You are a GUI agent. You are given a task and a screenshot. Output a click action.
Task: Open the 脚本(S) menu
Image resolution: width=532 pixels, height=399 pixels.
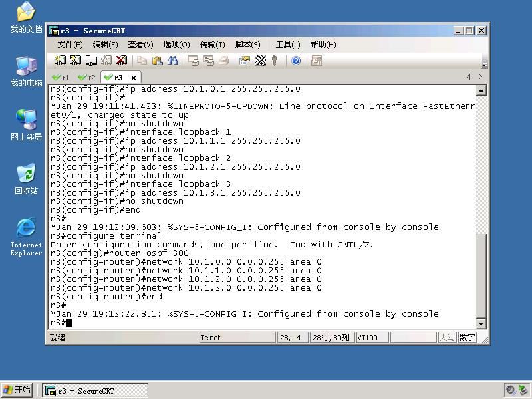(x=247, y=45)
